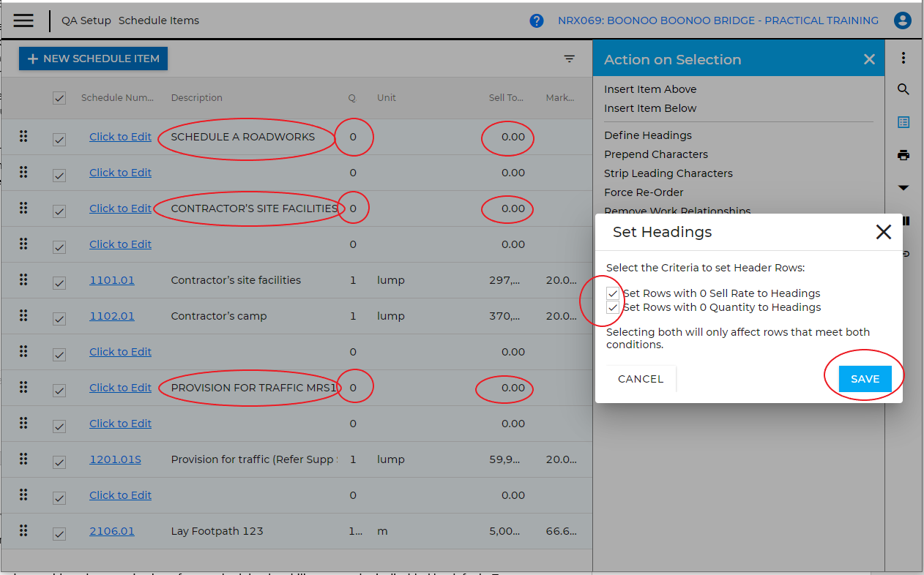Click the filter icon above the schedule list
The height and width of the screenshot is (575, 924).
pos(570,59)
